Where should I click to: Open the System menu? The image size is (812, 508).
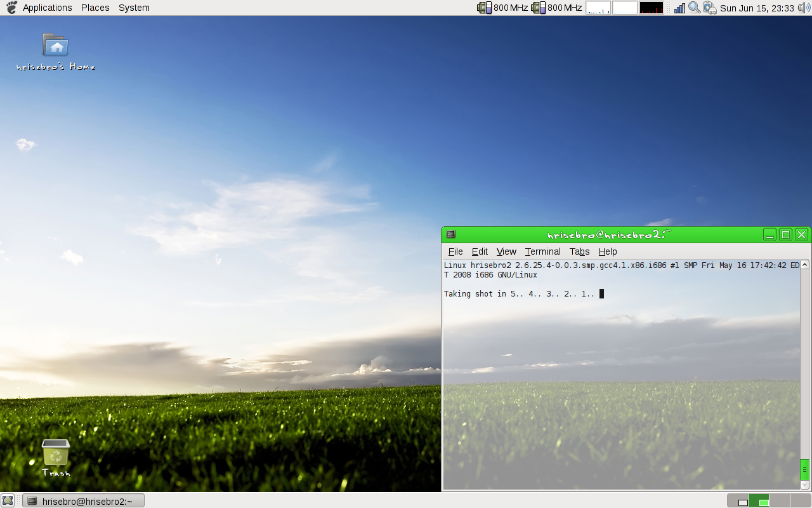click(x=134, y=8)
